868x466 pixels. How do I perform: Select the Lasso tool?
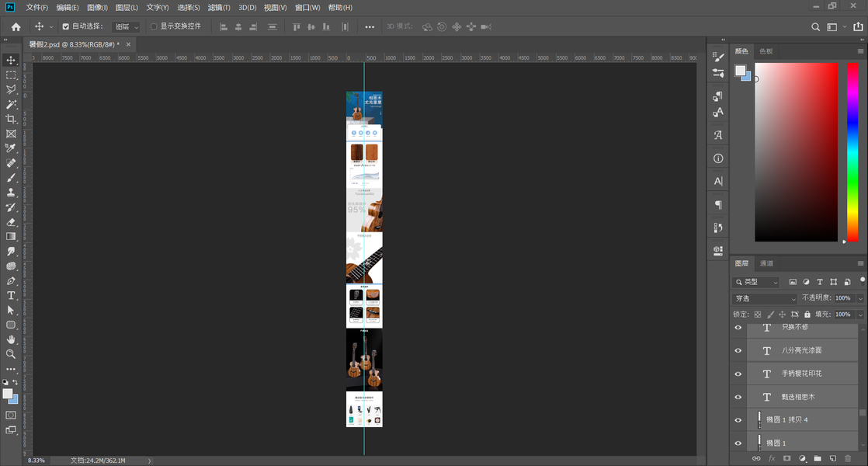click(11, 89)
